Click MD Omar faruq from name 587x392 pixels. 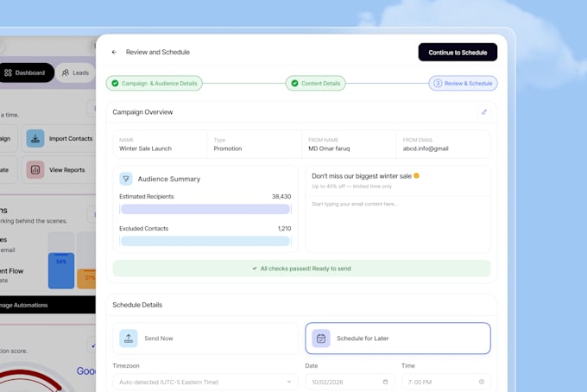tap(329, 149)
